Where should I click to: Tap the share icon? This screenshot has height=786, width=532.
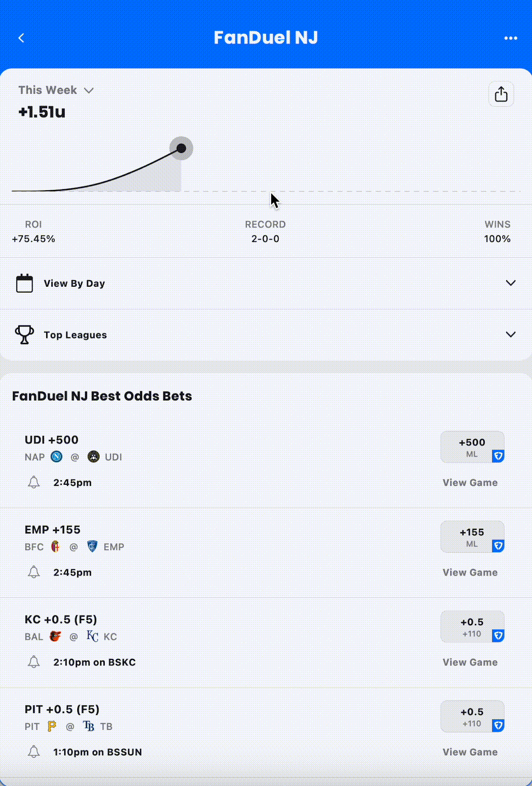click(x=501, y=94)
